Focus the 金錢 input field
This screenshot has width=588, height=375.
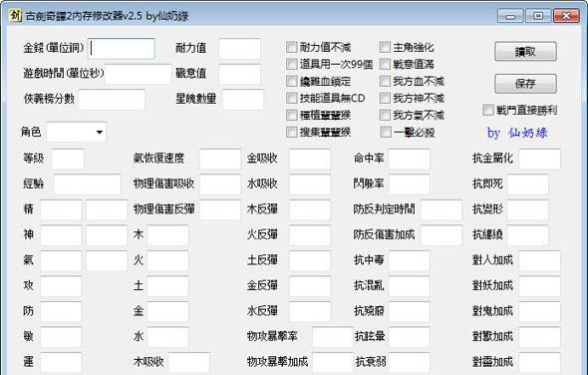coord(122,49)
